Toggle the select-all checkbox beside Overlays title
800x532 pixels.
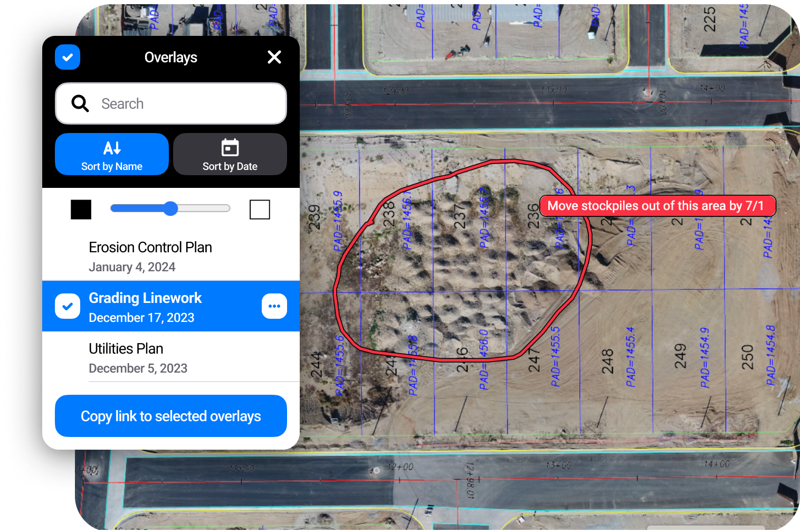68,57
